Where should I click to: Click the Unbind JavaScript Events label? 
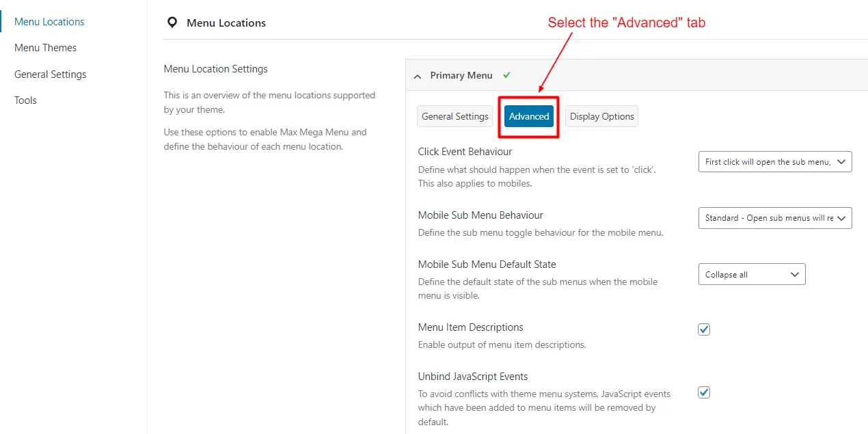click(473, 376)
